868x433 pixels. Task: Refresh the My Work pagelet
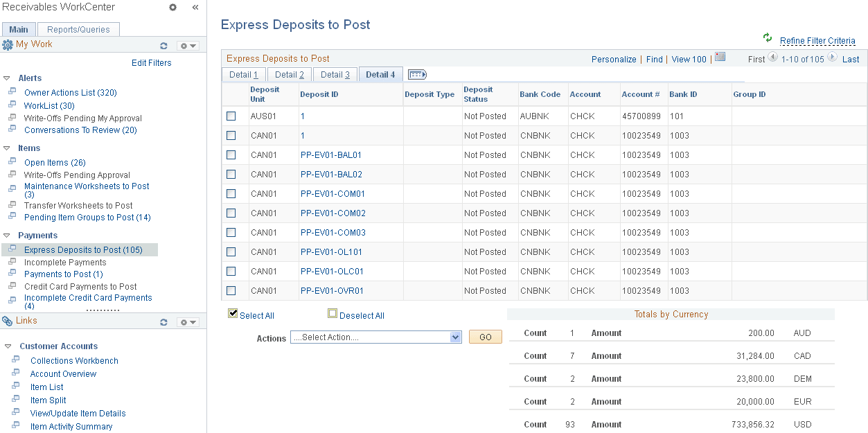click(x=164, y=45)
